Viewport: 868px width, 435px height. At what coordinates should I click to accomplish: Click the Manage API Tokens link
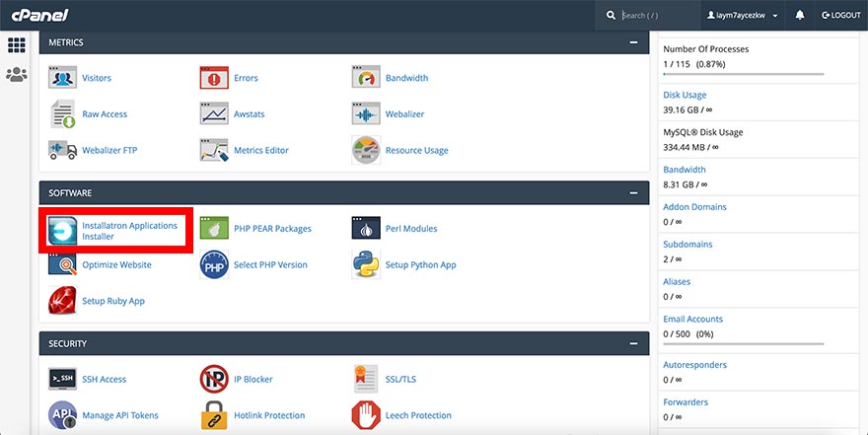click(x=120, y=415)
